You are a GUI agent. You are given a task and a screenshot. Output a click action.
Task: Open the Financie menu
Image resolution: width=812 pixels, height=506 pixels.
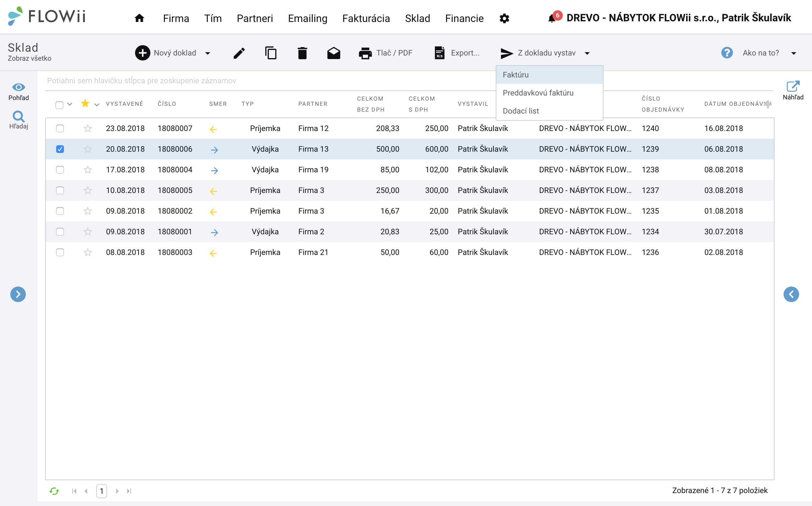coord(464,18)
